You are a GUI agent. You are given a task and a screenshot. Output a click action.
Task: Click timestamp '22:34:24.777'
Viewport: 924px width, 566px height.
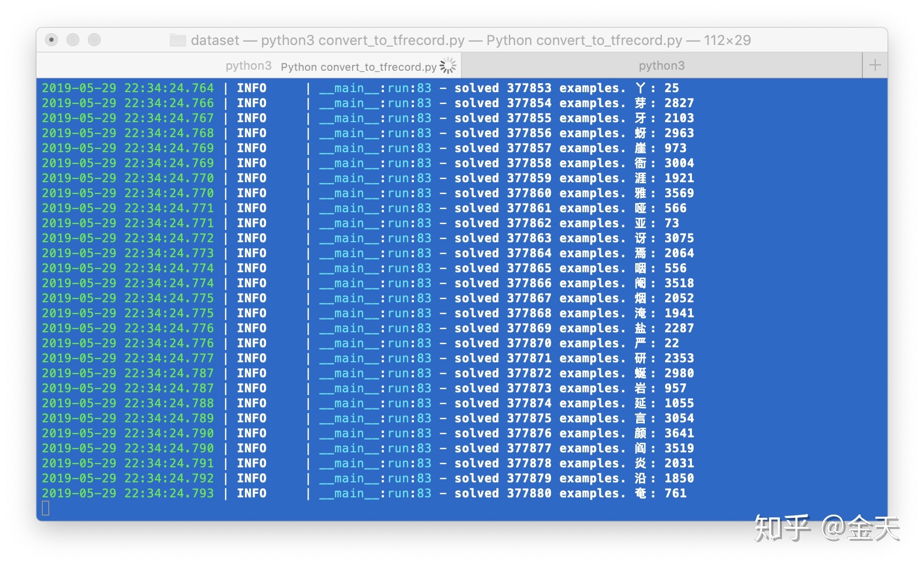tap(169, 358)
